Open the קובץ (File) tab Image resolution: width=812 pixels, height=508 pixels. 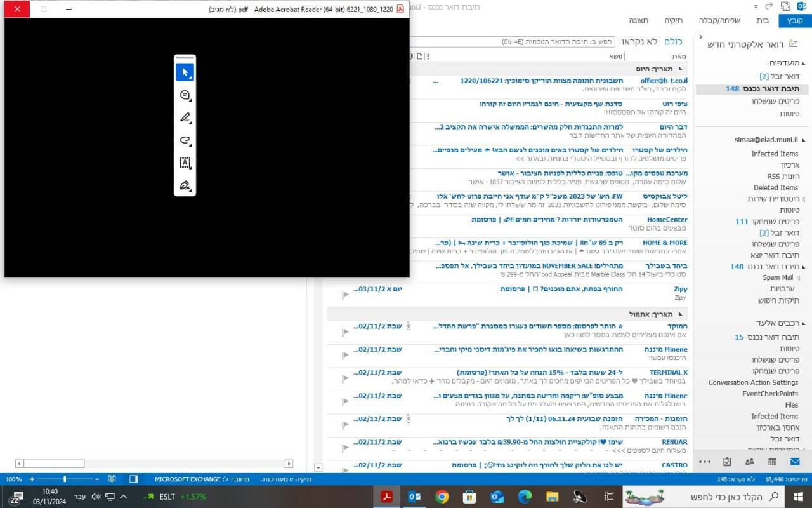(795, 20)
